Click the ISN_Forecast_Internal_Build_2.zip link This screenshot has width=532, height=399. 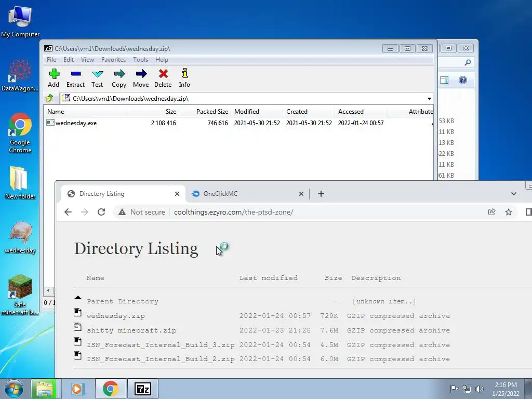(x=161, y=359)
